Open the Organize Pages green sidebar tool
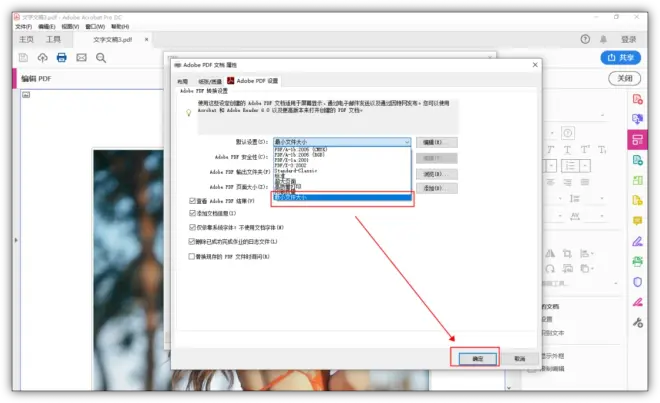Screen dimensions: 660x403 click(x=637, y=180)
